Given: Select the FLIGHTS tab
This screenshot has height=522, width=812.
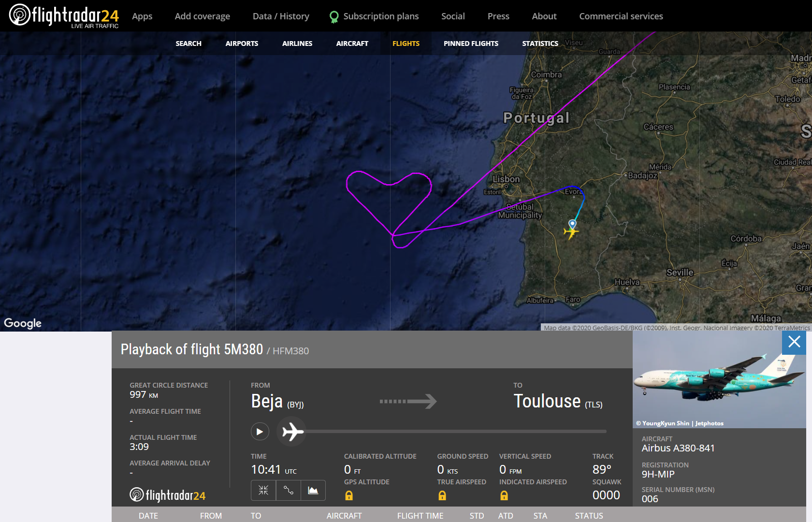Looking at the screenshot, I should point(406,43).
